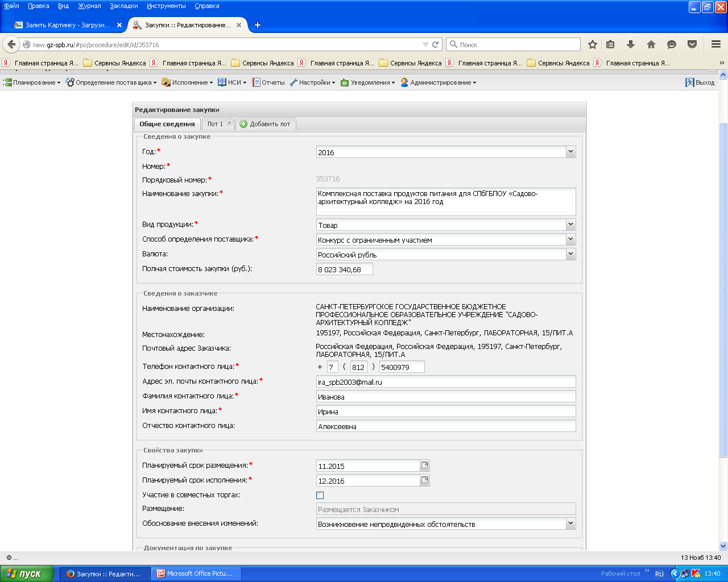Image resolution: width=728 pixels, height=582 pixels.
Task: Open the calendar picker for planned execution date
Action: (x=425, y=480)
